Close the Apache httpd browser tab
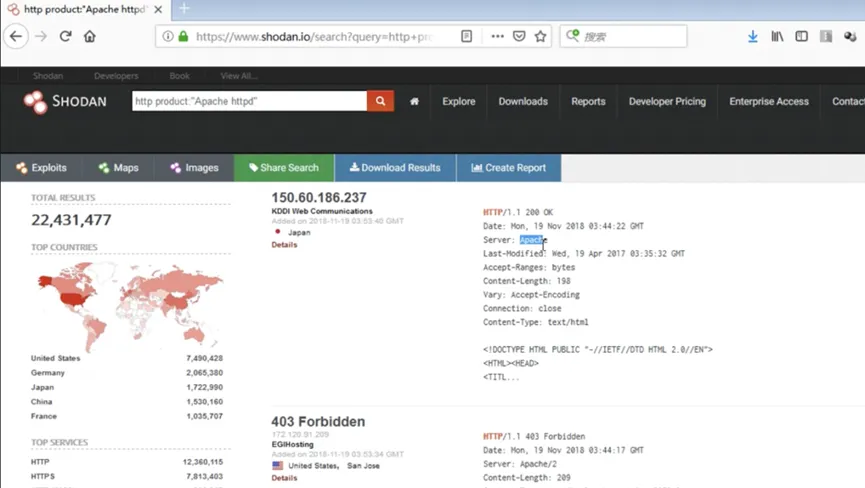The width and height of the screenshot is (865, 488). [158, 9]
